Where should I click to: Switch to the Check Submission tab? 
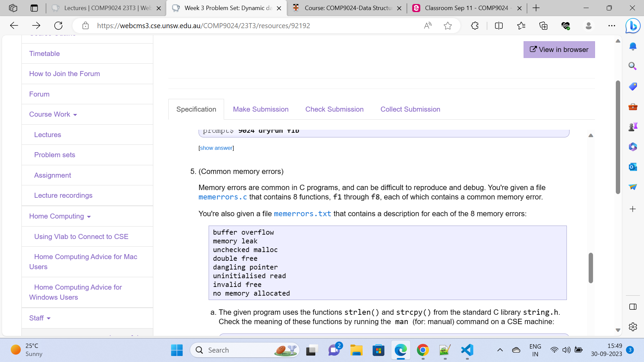pos(334,109)
